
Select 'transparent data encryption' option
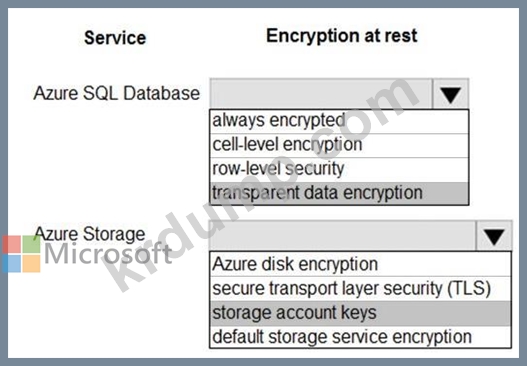[x=339, y=193]
